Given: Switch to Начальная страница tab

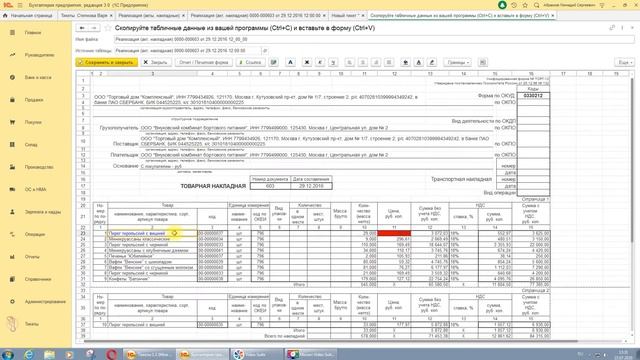Looking at the screenshot, I should [x=29, y=16].
